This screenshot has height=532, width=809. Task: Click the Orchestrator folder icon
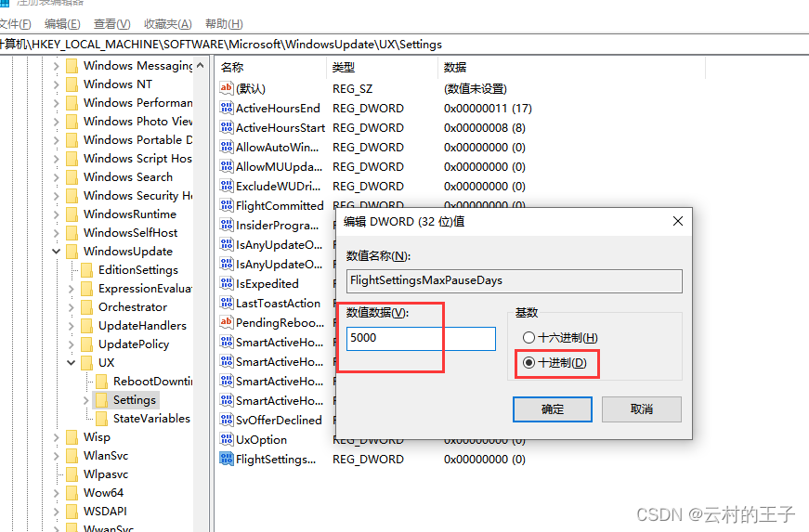[x=87, y=306]
